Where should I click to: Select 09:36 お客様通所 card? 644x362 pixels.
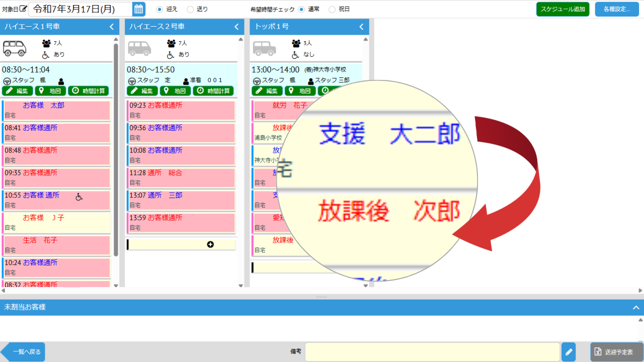point(181,133)
